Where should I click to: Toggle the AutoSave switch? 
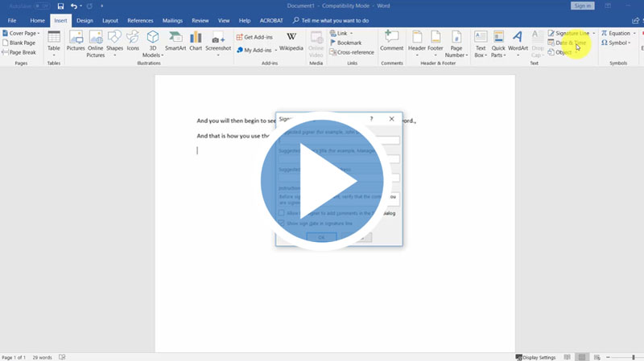pyautogui.click(x=40, y=6)
